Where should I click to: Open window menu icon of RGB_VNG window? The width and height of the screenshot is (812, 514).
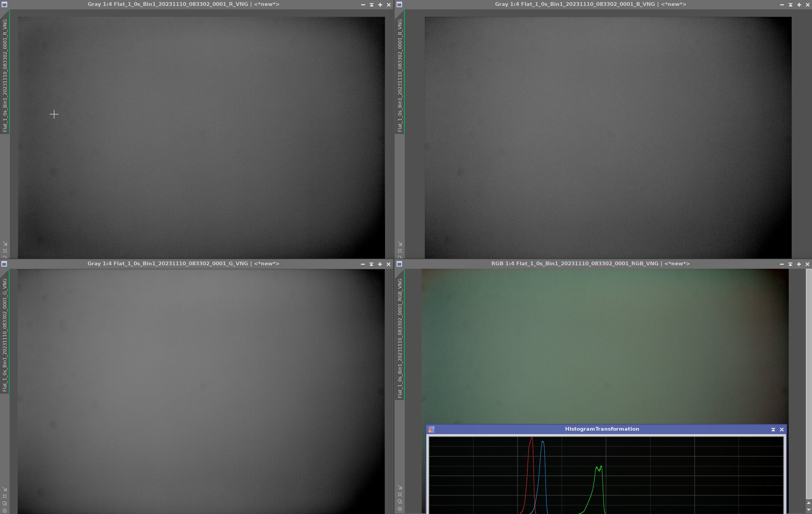[x=399, y=264]
